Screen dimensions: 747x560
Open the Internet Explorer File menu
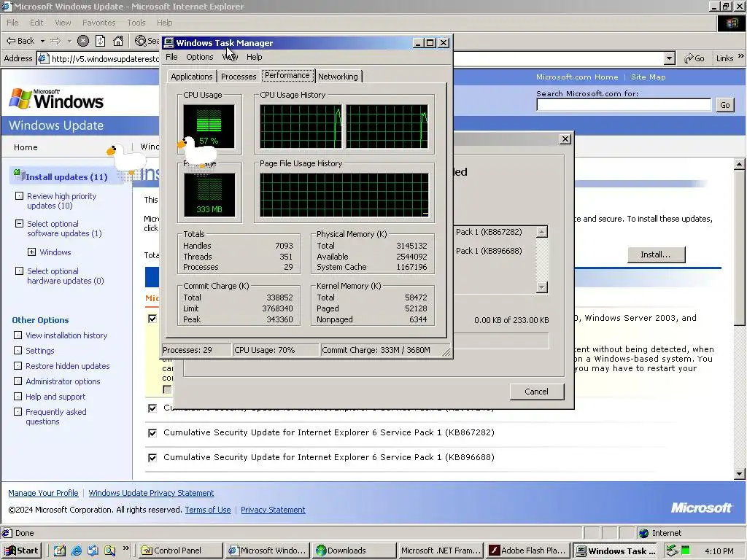coord(12,23)
